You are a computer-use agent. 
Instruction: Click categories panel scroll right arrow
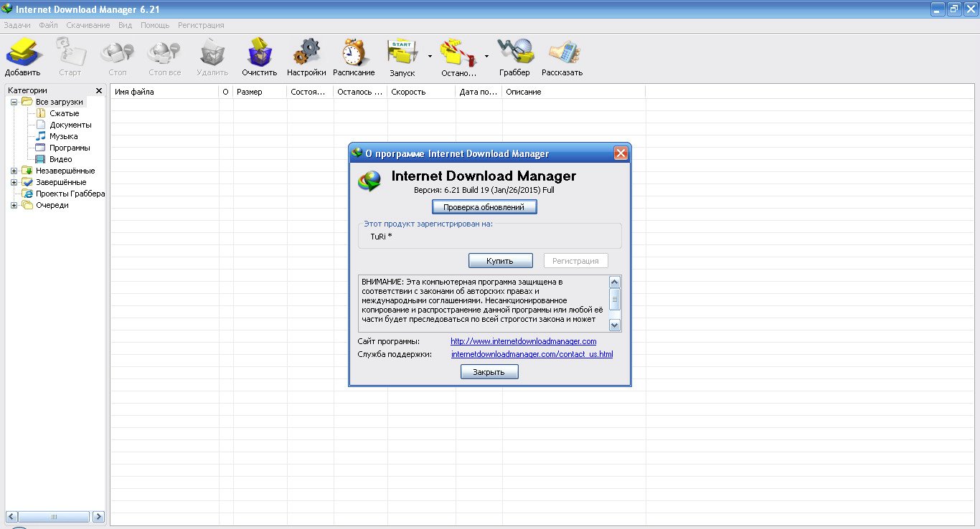(x=98, y=516)
